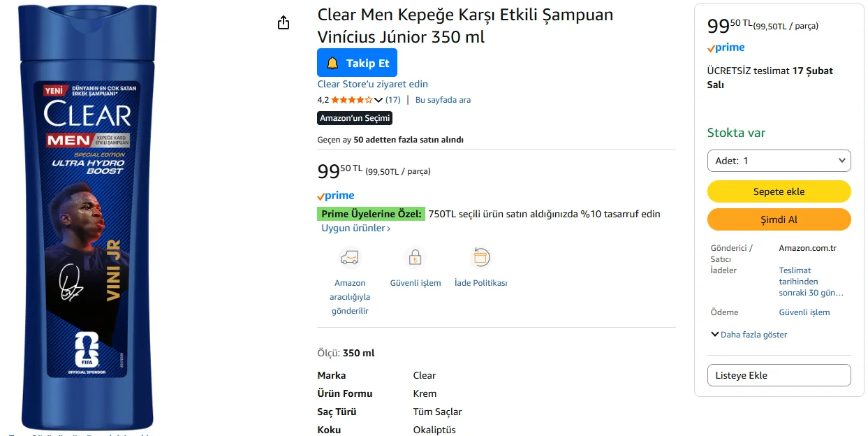Click the Listeye Ekle button
The image size is (868, 436).
point(779,375)
